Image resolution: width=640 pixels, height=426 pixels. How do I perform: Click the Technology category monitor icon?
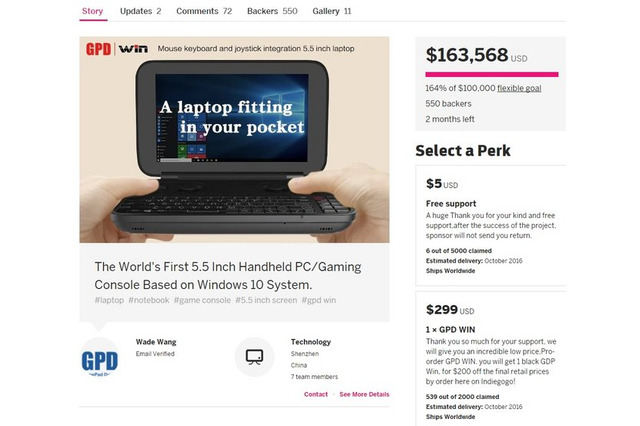point(254,357)
